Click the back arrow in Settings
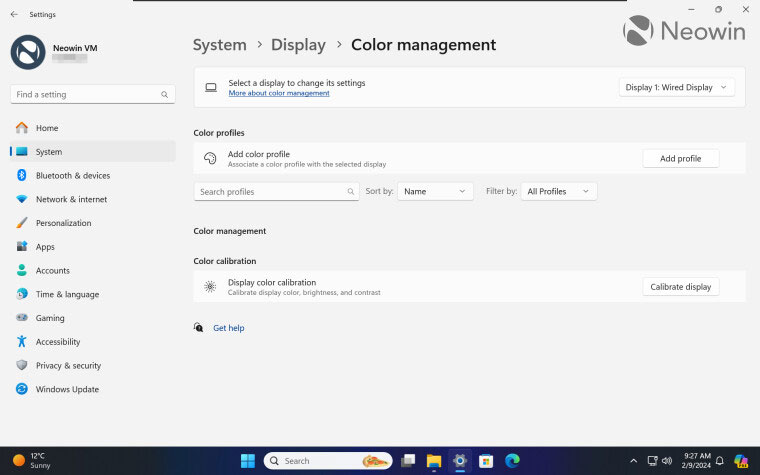This screenshot has height=475, width=760. pyautogui.click(x=12, y=15)
